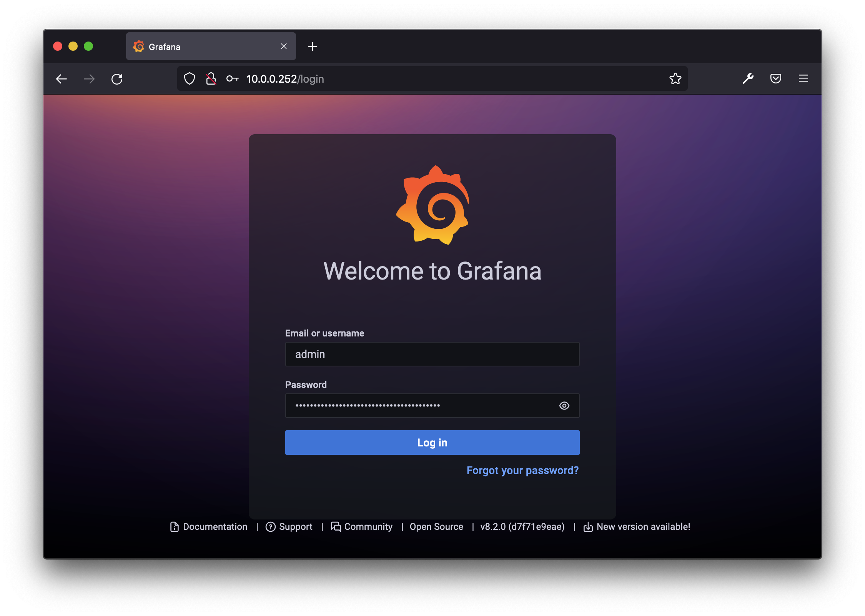This screenshot has height=616, width=865.
Task: Click version v8.2.0 (d7f71e9eae) link
Action: click(522, 527)
